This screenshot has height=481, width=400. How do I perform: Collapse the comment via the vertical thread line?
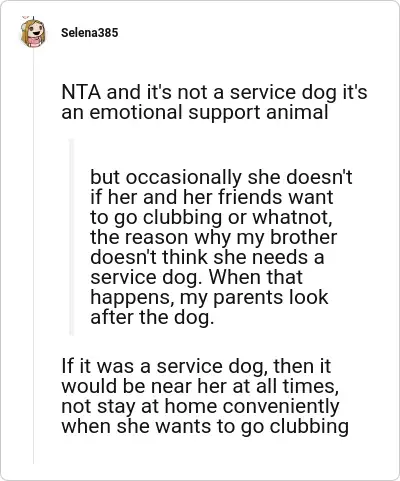click(33, 257)
